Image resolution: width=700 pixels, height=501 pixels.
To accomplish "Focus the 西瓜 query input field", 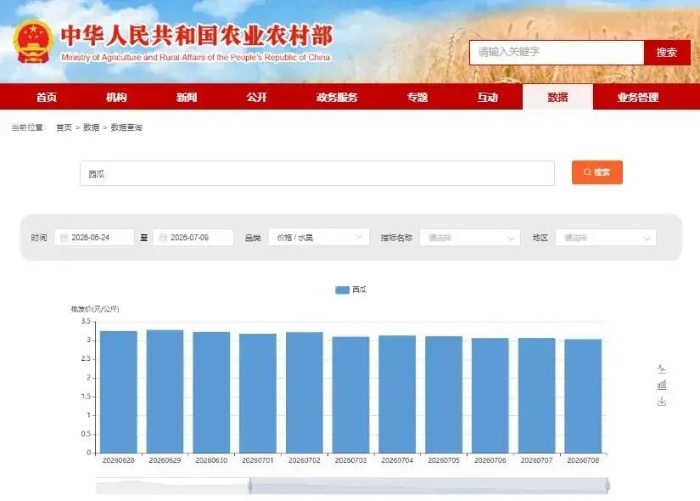I will pyautogui.click(x=317, y=174).
